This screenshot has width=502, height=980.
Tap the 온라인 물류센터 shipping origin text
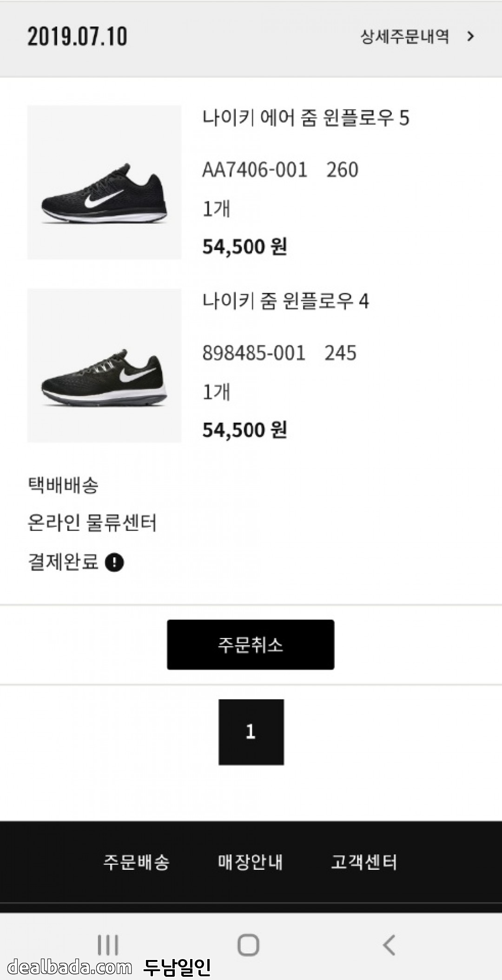pyautogui.click(x=92, y=523)
